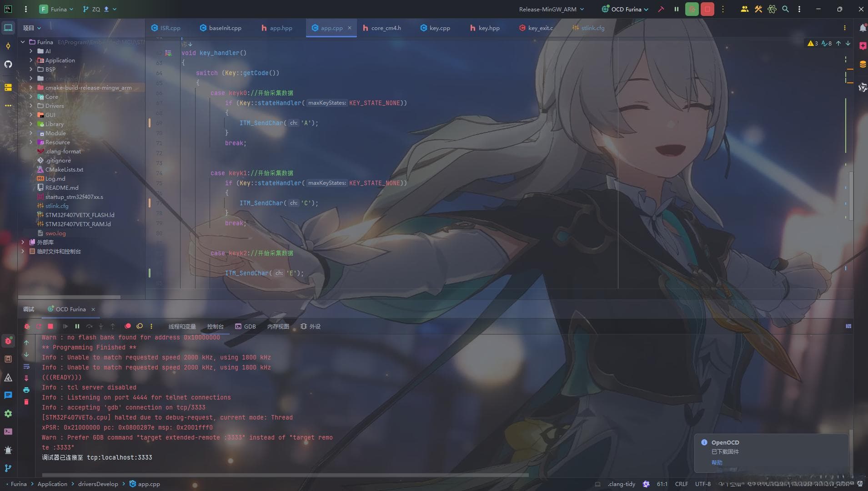Open Services gear icon in left sidebar
This screenshot has height=491, width=868.
point(8,414)
